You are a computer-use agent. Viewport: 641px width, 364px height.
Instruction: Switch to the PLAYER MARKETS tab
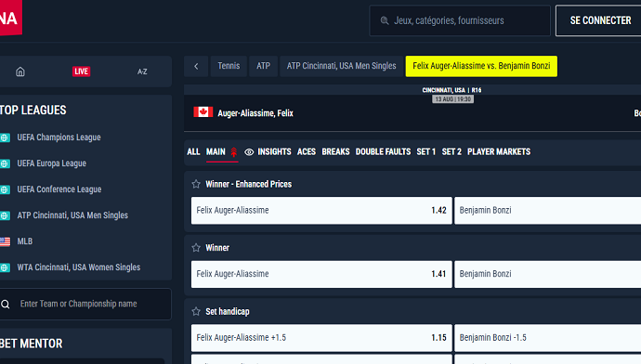tap(499, 152)
